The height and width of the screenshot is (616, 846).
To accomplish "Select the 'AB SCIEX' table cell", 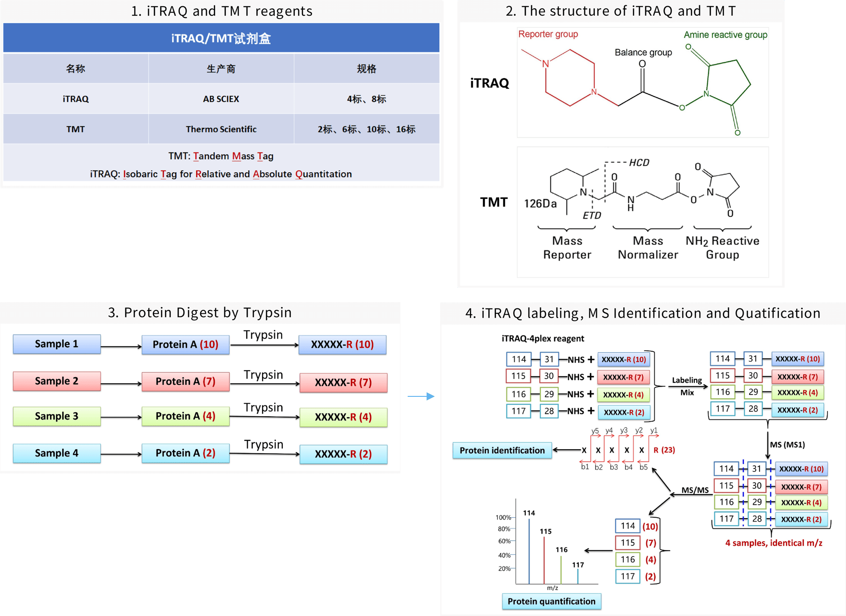I will click(221, 99).
